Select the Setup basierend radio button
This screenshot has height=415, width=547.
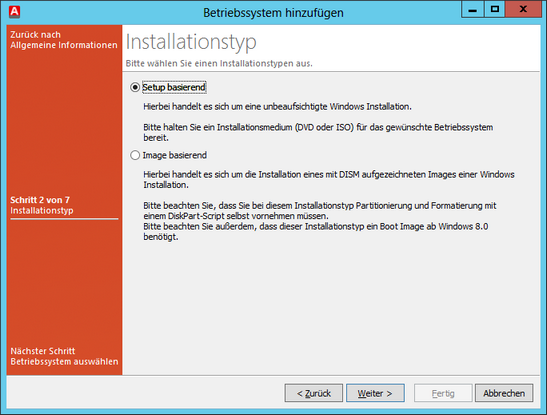click(x=135, y=87)
